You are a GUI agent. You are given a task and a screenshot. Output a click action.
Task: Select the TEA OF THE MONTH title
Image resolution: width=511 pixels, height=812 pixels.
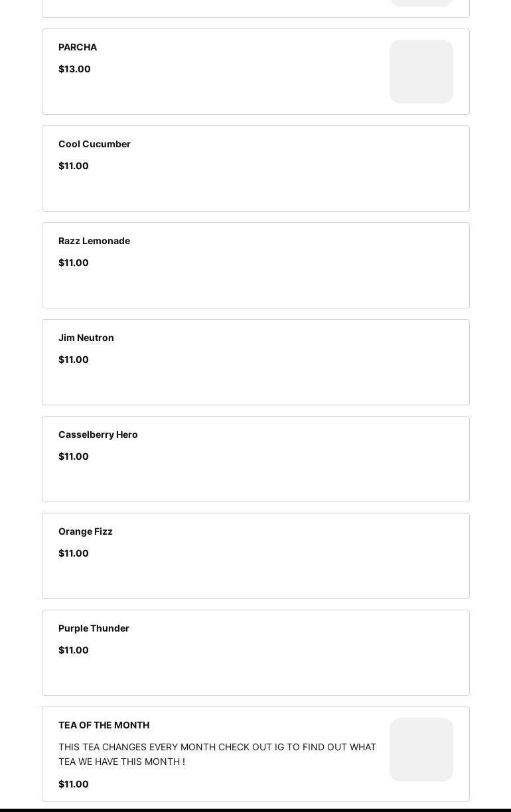pos(104,725)
